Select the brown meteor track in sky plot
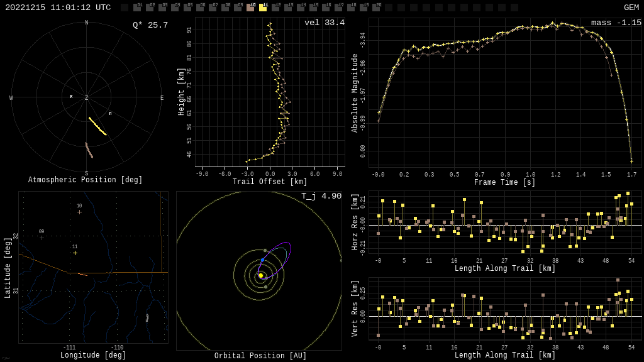 click(89, 150)
